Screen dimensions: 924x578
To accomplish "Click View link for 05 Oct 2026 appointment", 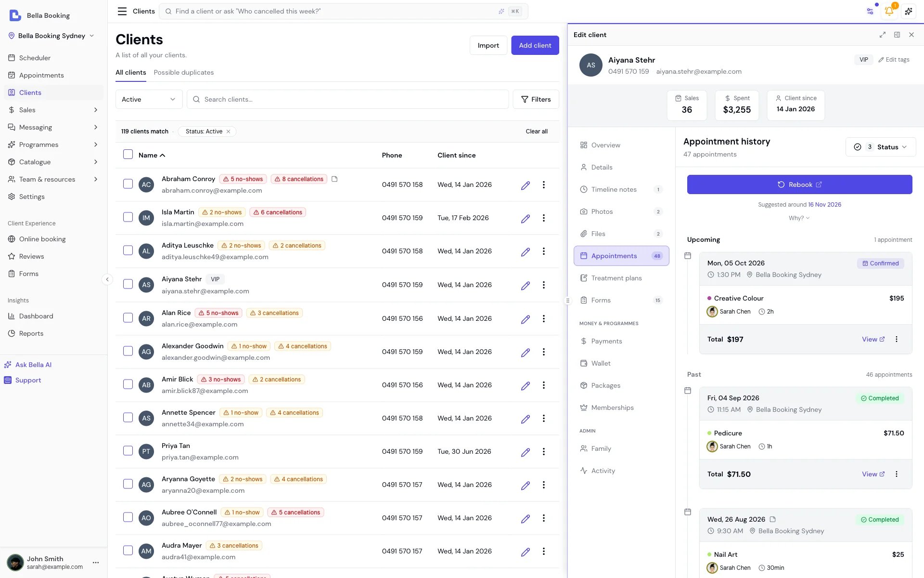I will (873, 339).
